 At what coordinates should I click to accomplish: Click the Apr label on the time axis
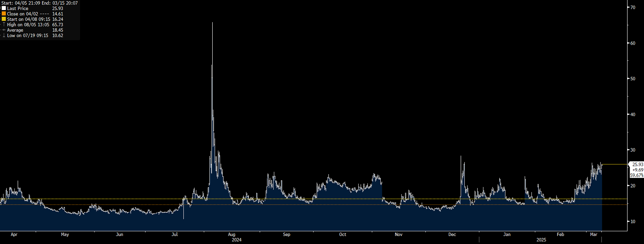[14, 234]
